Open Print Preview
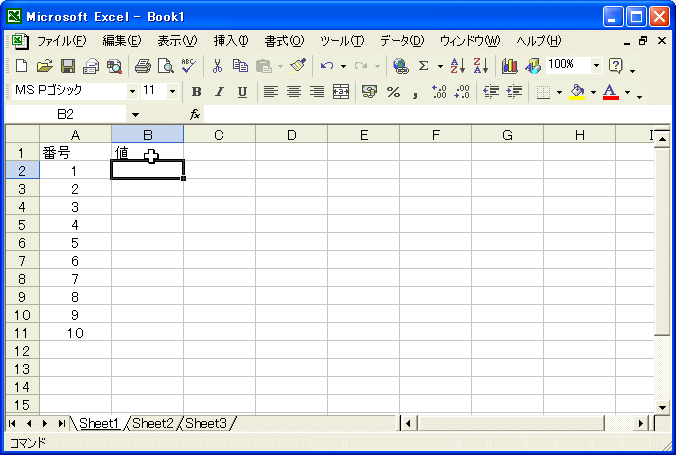676x455 pixels. (166, 66)
